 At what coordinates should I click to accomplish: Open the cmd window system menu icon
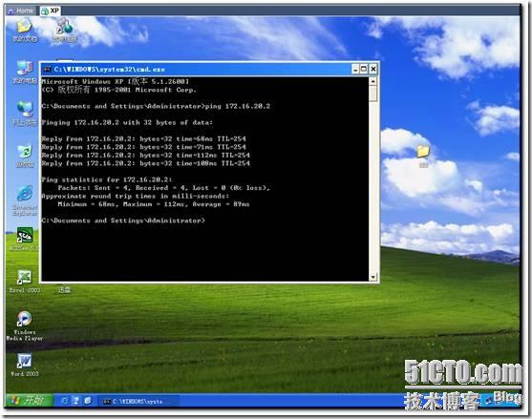[47, 69]
